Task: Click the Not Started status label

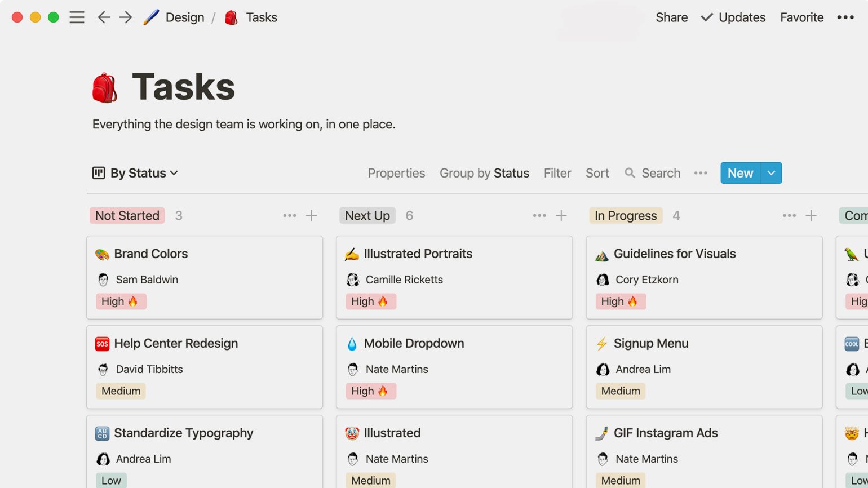Action: click(127, 215)
